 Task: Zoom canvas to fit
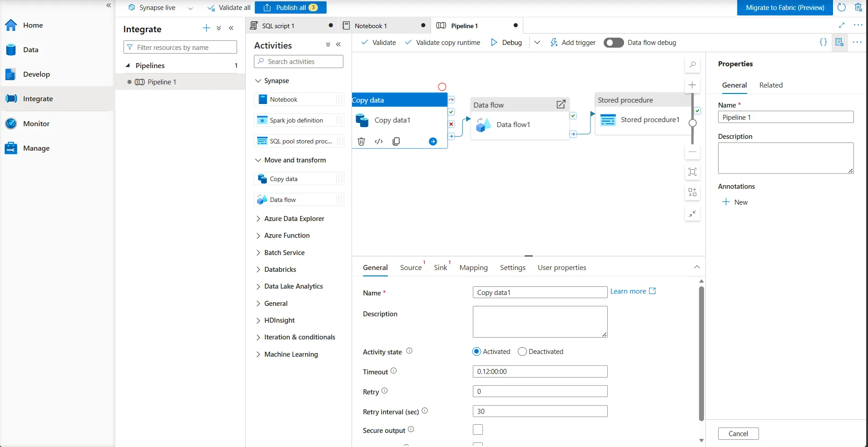pyautogui.click(x=692, y=172)
